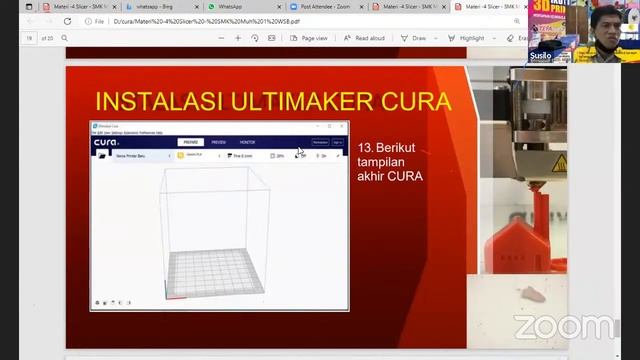
Task: Reload the page with the refresh icon
Action: click(67, 21)
